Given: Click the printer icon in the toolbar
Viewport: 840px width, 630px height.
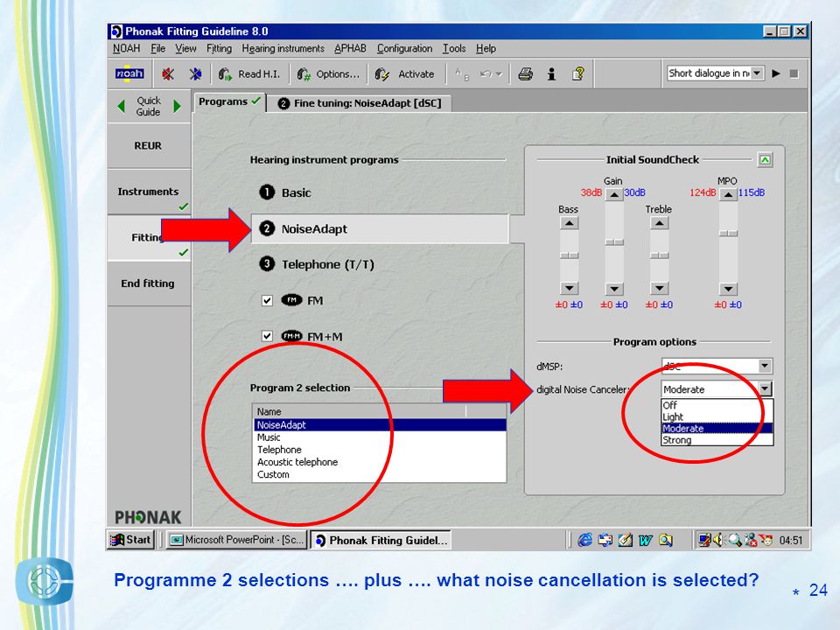Looking at the screenshot, I should [526, 73].
